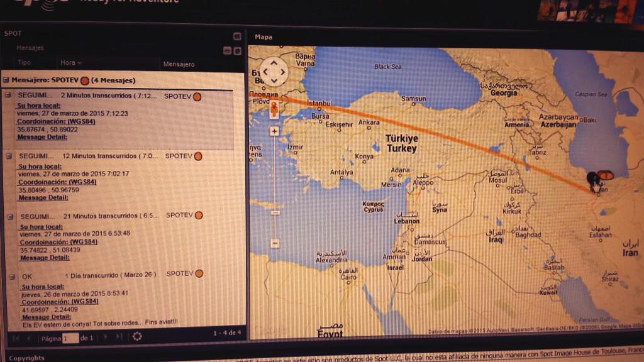Select the Mensajes panel title
This screenshot has height=362, width=644.
(x=30, y=48)
